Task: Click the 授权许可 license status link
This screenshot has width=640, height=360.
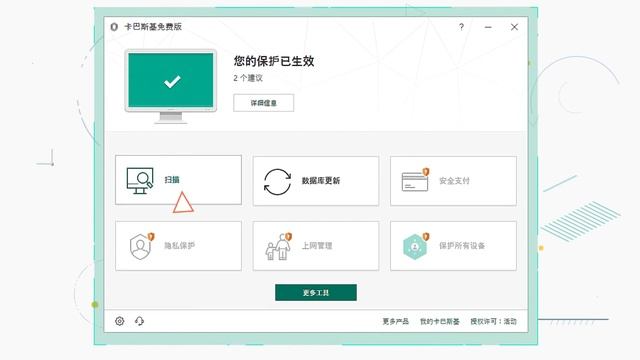Action: (x=493, y=322)
